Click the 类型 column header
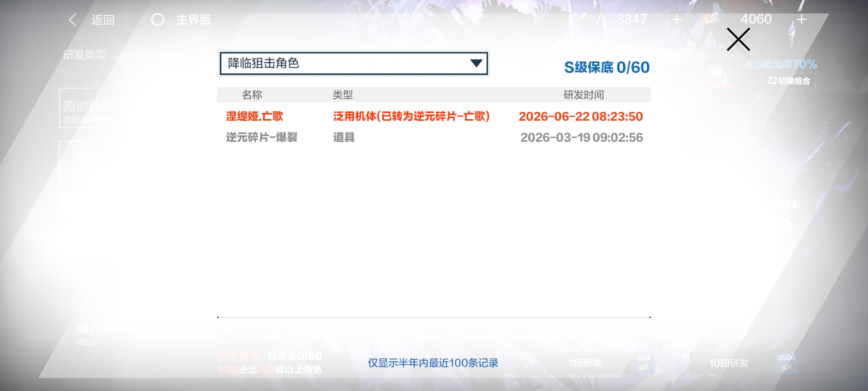This screenshot has height=391, width=868. tap(342, 95)
